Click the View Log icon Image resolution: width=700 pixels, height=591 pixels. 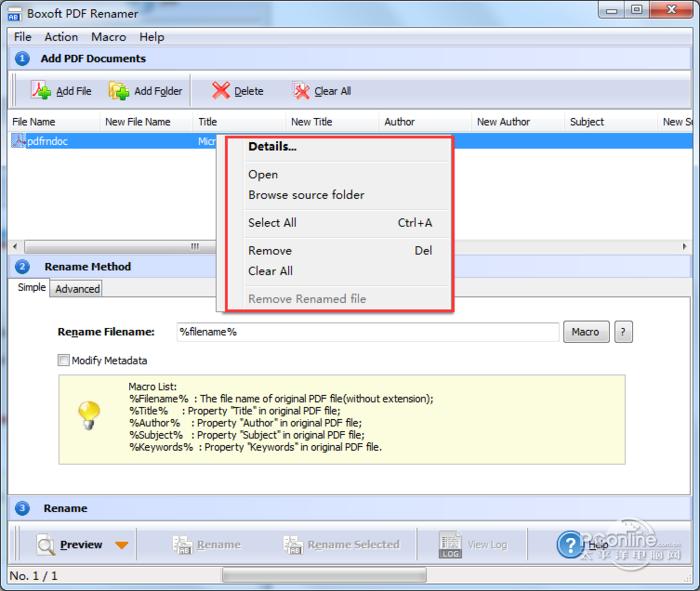(450, 545)
